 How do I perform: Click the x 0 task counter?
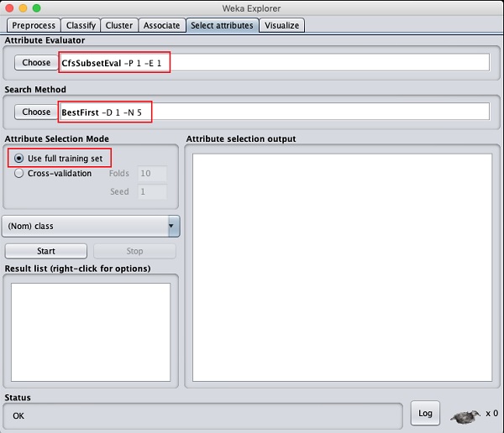click(x=491, y=414)
